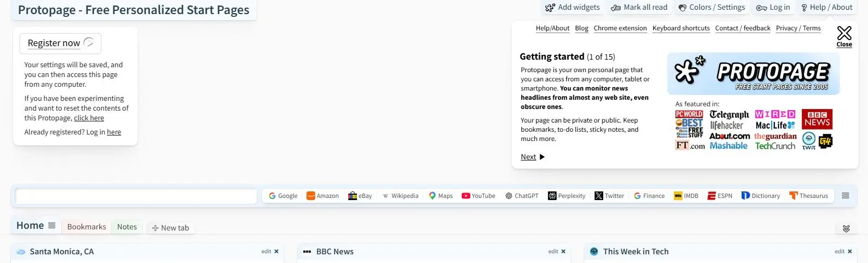The height and width of the screenshot is (263, 868).
Task: Click the BBC News widget title
Action: point(335,252)
